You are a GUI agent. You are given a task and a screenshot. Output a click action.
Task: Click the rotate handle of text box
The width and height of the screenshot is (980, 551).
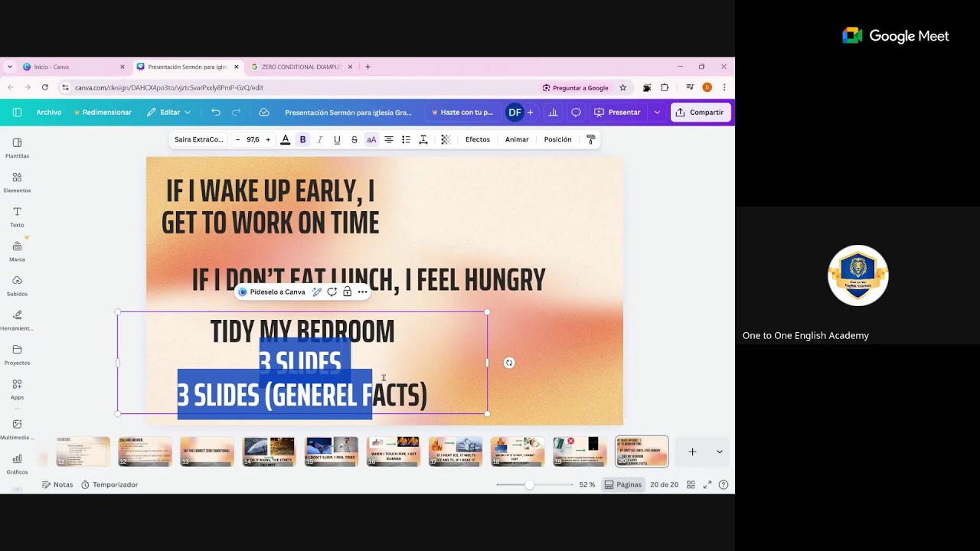[x=509, y=363]
